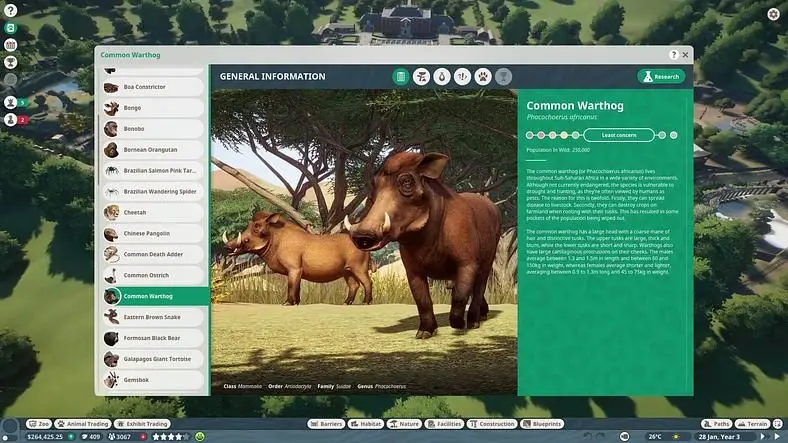Select Gemsbok in the species list
Viewport: 788px width, 443px height.
pos(153,380)
